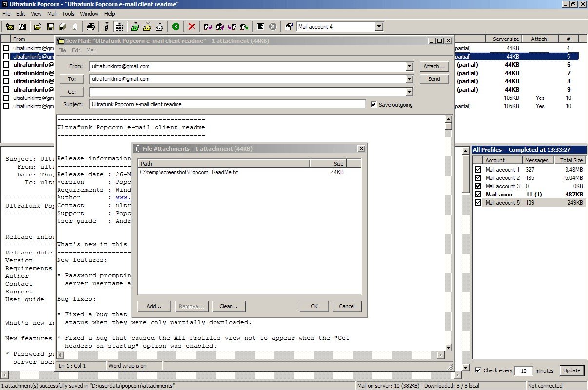Expand the Cc address dropdown arrow
This screenshot has width=588, height=390.
[409, 92]
